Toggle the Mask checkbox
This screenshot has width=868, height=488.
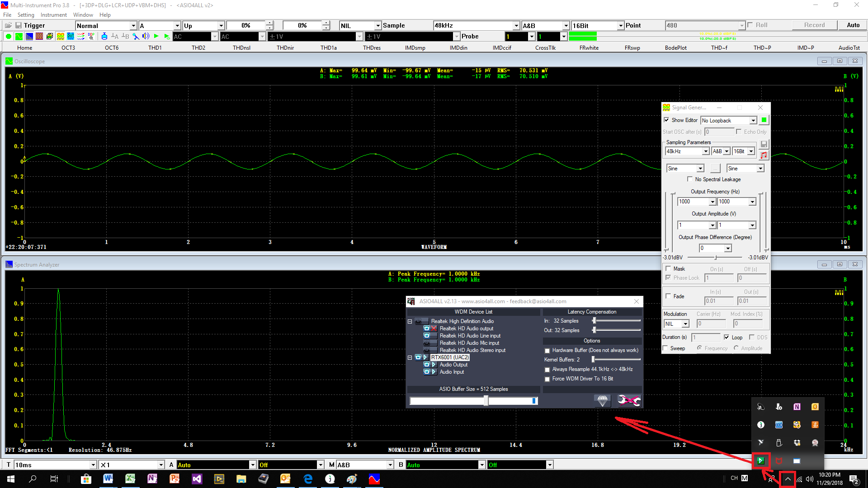668,269
